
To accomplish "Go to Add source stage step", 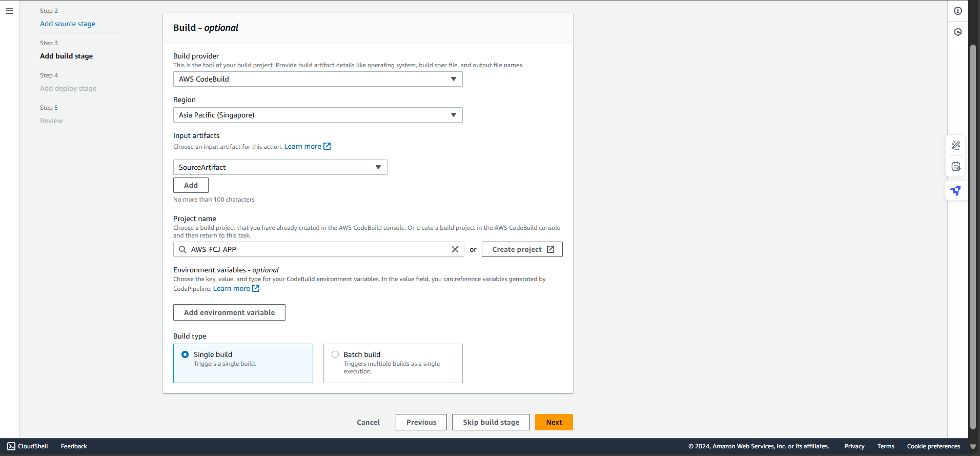I will [x=68, y=24].
